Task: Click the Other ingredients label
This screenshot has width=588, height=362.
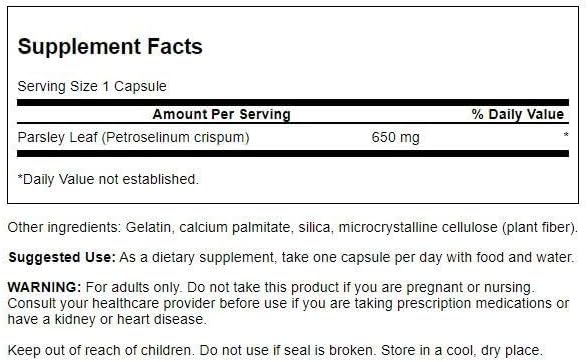Action: point(64,228)
